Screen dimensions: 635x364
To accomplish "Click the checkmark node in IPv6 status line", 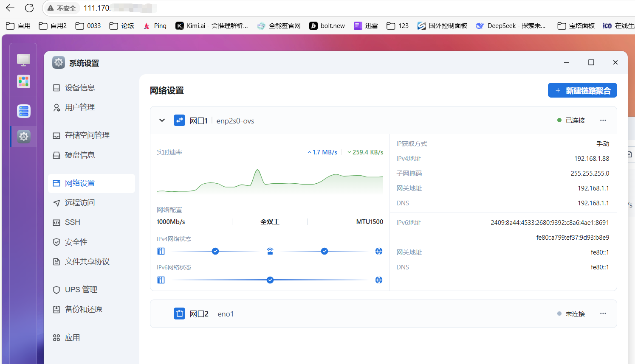I will tap(270, 280).
